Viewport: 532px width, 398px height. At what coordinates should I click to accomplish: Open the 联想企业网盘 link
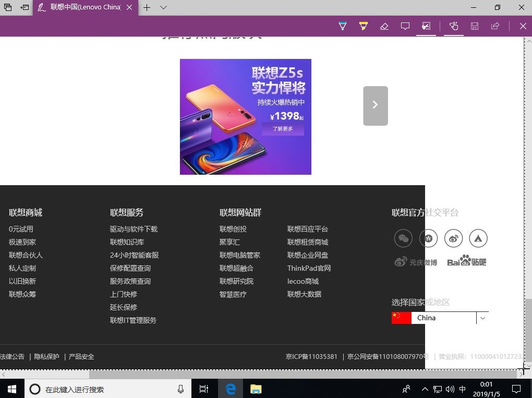pos(308,255)
